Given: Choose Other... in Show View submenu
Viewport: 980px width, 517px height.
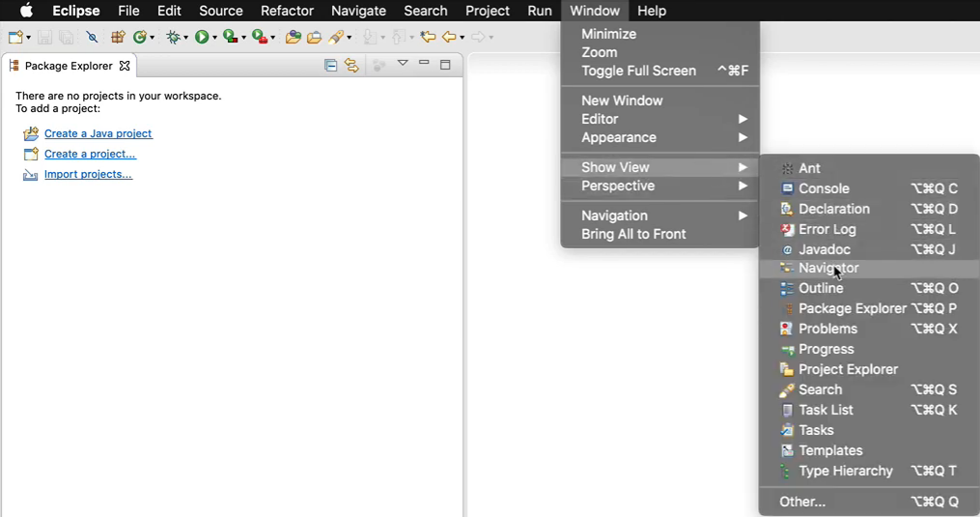Looking at the screenshot, I should [x=869, y=502].
